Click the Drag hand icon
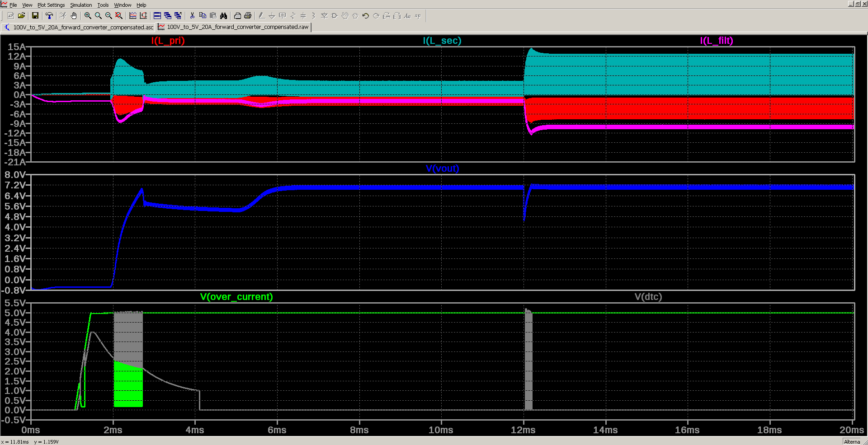This screenshot has width=868, height=445. point(355,16)
